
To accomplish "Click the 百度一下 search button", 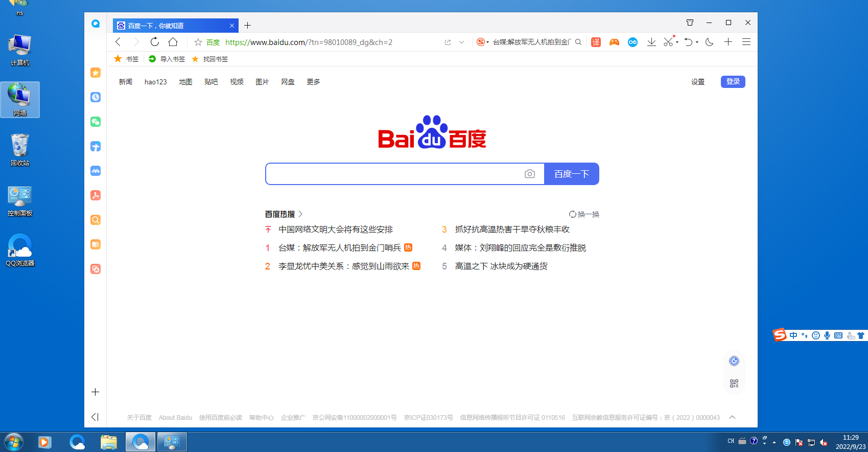I will 572,174.
